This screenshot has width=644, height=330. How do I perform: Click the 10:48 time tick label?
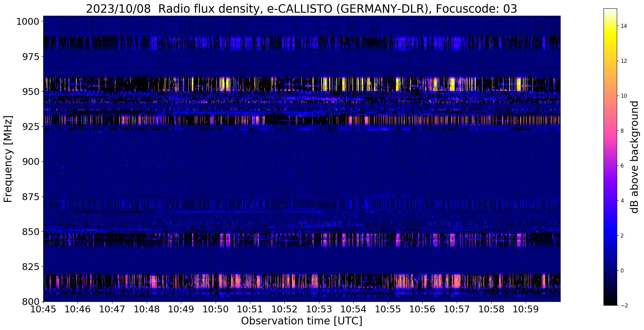147,309
